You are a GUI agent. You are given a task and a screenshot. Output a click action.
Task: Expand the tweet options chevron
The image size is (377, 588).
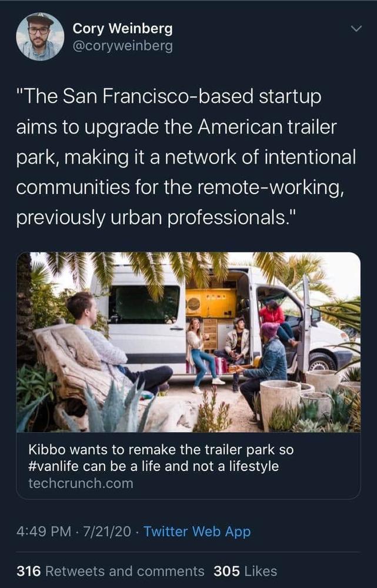pyautogui.click(x=356, y=28)
